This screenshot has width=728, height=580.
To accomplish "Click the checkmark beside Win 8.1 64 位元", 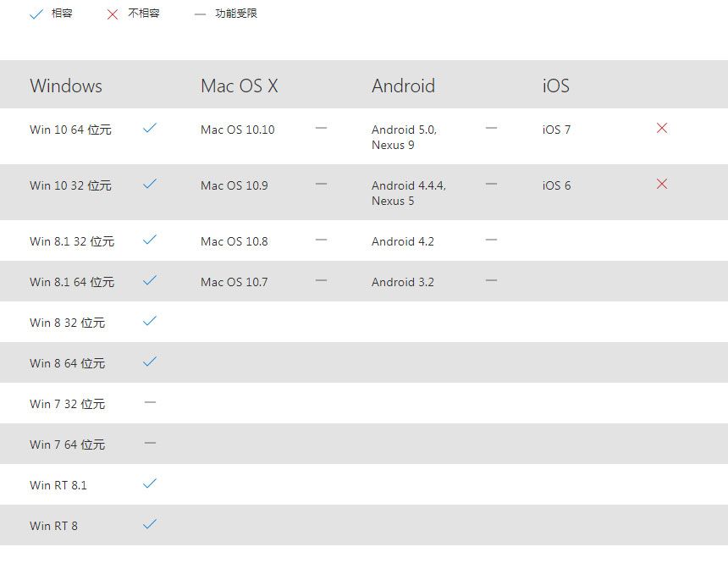I will (150, 280).
